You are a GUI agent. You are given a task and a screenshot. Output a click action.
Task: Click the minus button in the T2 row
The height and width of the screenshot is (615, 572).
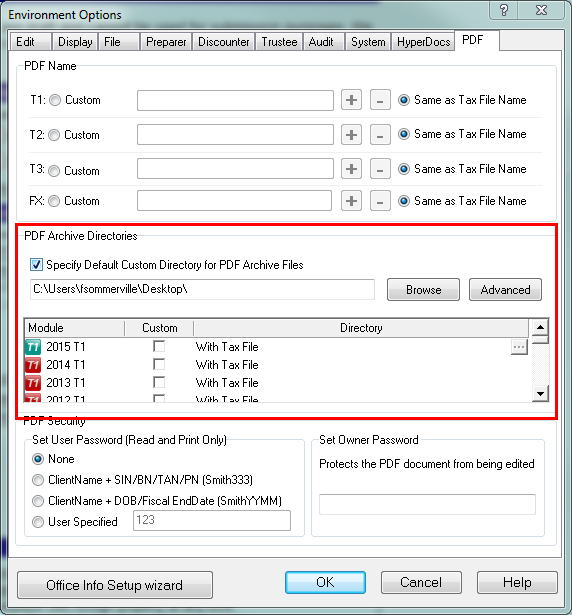380,135
